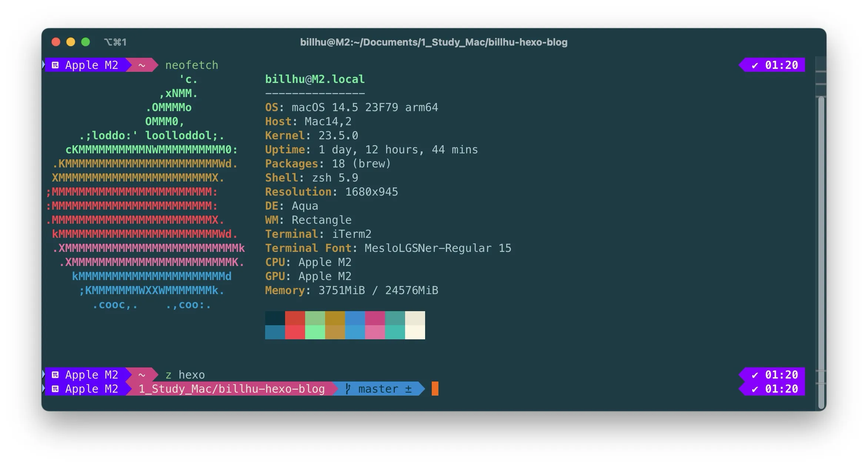Click the billhu@M2.local header text
This screenshot has height=466, width=868.
pyautogui.click(x=315, y=79)
